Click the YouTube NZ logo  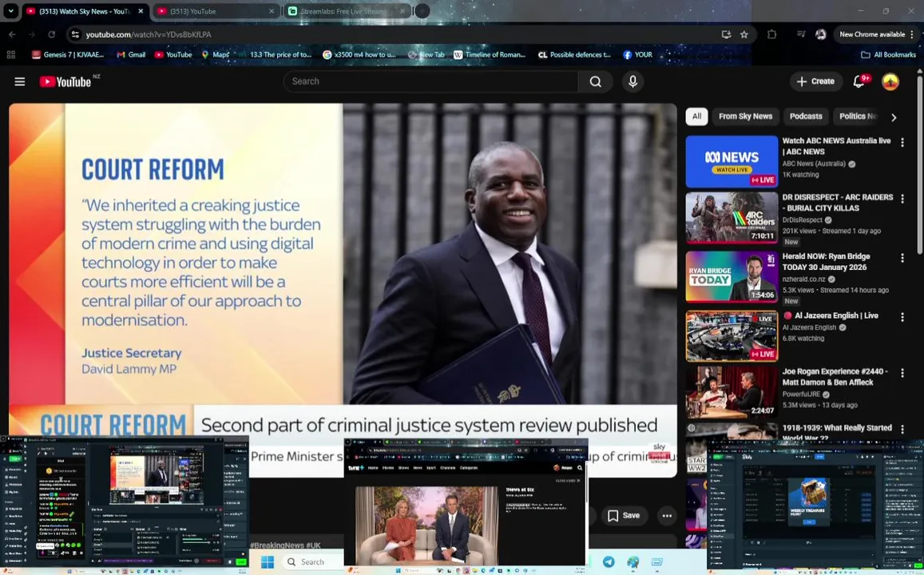coord(69,81)
